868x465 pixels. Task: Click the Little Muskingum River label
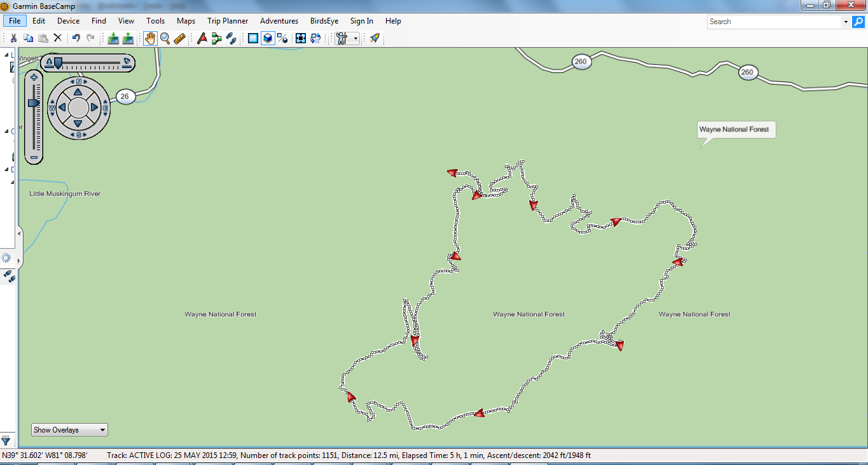(65, 194)
